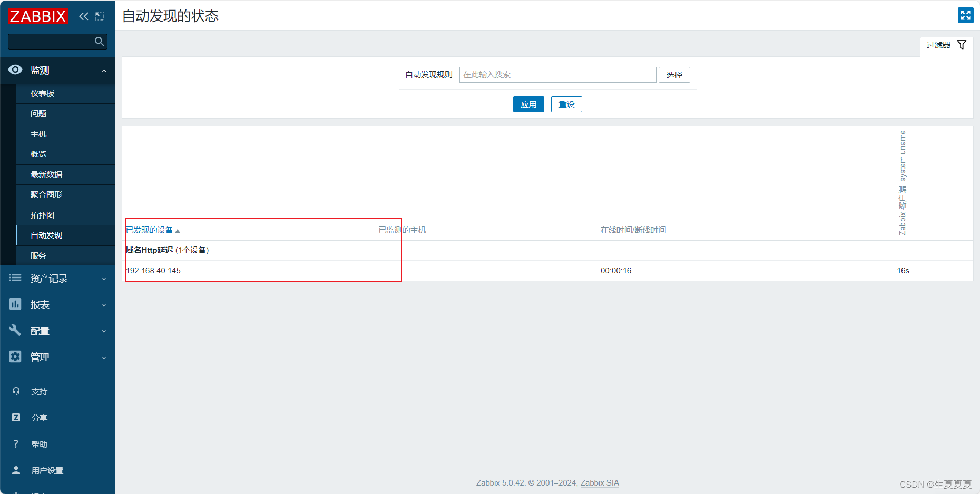
Task: Click the 在线时间/断线时间 column header
Action: [x=633, y=230]
